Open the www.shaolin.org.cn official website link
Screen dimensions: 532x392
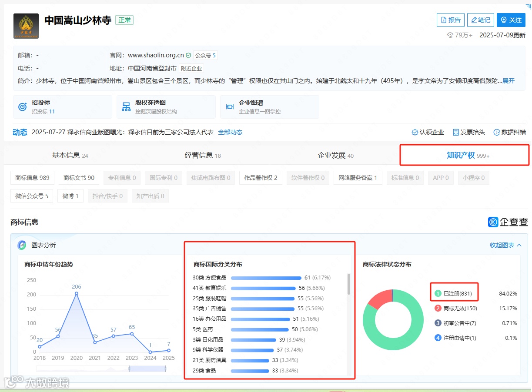(156, 55)
